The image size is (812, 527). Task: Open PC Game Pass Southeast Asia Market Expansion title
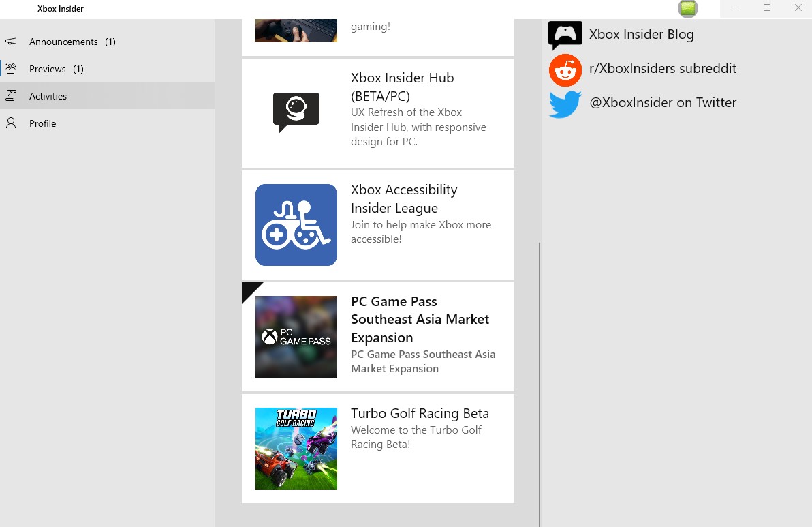[420, 320]
